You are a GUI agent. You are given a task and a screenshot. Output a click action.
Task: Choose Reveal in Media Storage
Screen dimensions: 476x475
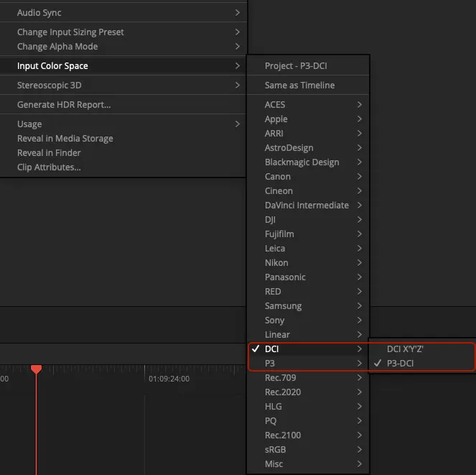(x=65, y=139)
